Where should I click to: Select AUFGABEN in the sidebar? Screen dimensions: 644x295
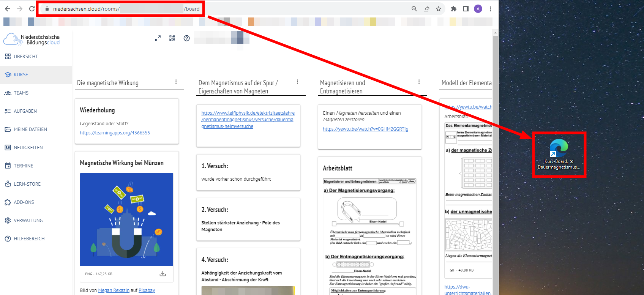point(25,111)
